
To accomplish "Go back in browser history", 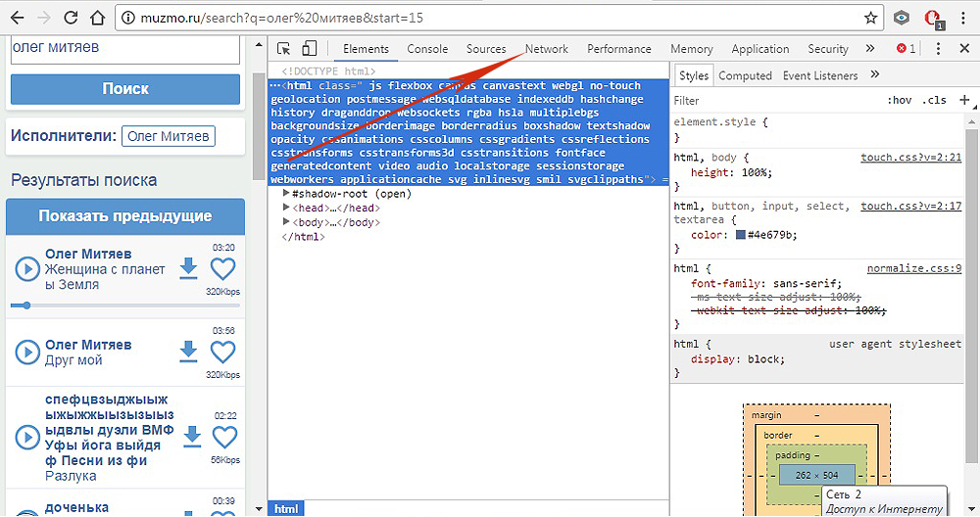I will tap(17, 18).
